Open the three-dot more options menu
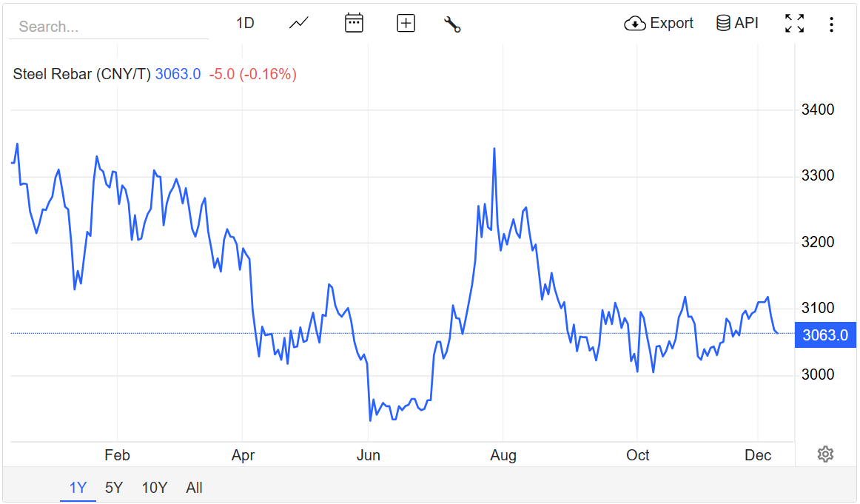Viewport: 860px width, 504px height. (831, 24)
